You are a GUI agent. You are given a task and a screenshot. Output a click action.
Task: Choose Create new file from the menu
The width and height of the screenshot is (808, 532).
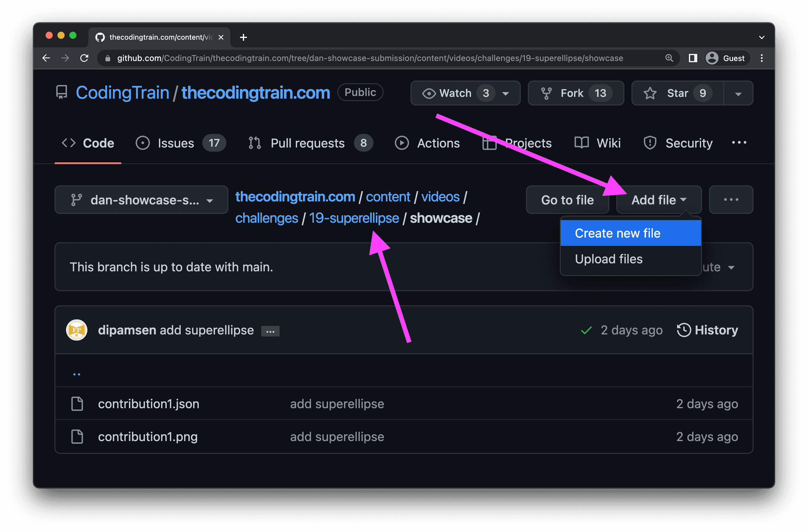click(x=617, y=233)
